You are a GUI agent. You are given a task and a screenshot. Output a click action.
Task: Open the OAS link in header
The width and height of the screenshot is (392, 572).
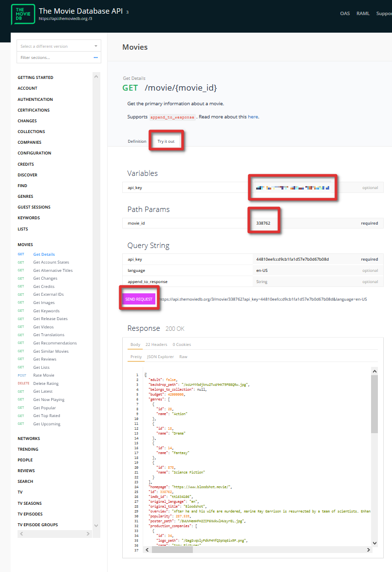[x=345, y=14]
